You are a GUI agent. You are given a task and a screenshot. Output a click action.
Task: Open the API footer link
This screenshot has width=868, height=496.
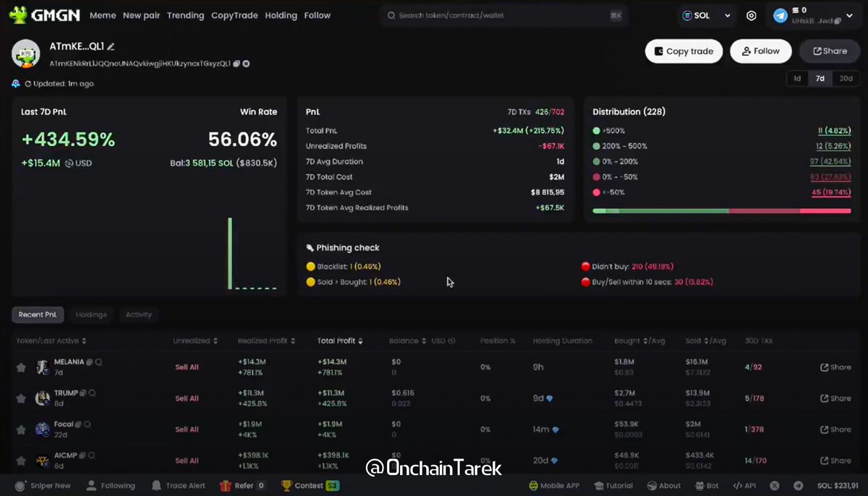pos(744,486)
